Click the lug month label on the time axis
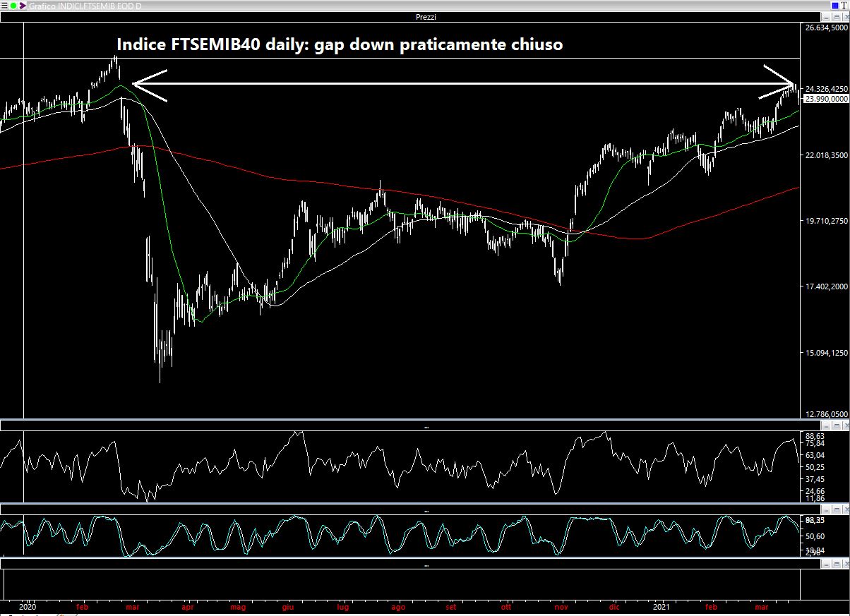Screen dimensions: 850x616 coord(343,606)
